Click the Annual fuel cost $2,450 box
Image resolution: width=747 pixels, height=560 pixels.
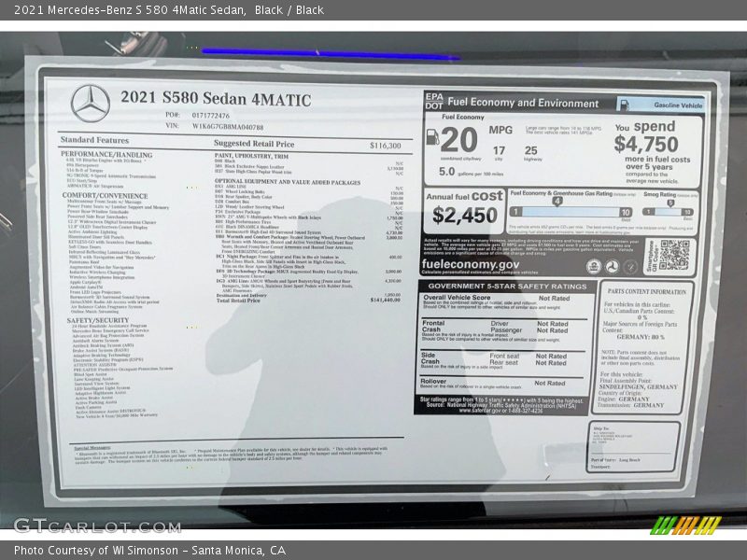(x=464, y=211)
